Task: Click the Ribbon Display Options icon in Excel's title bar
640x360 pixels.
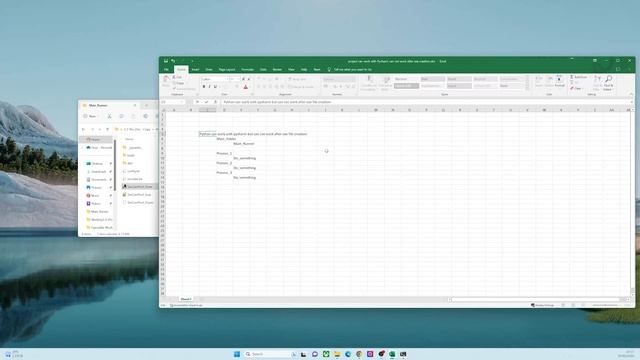Action: [x=595, y=61]
